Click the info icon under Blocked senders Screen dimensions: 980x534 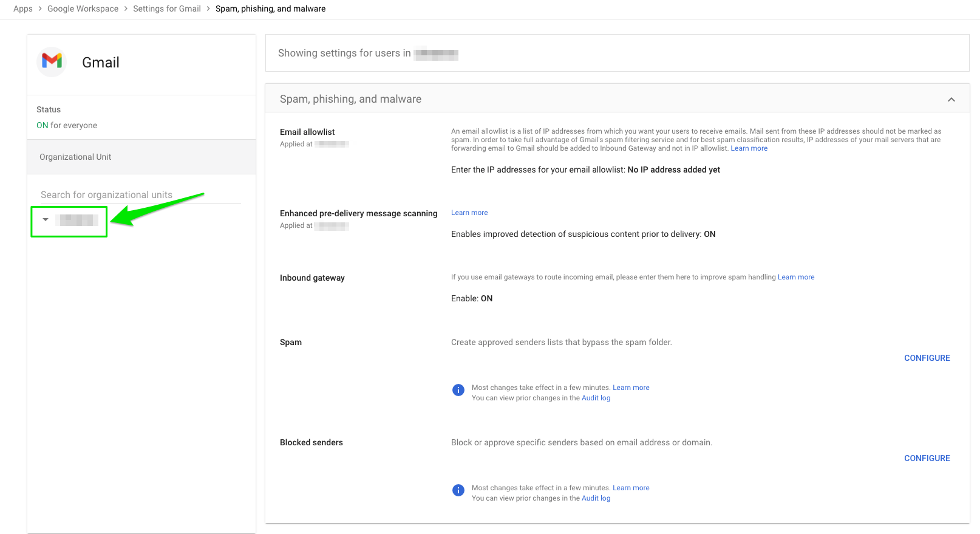[458, 490]
